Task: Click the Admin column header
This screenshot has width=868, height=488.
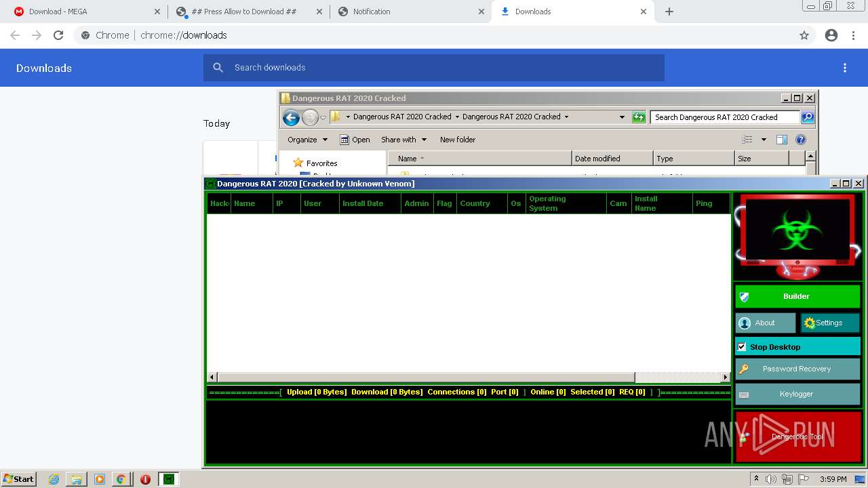Action: point(417,203)
